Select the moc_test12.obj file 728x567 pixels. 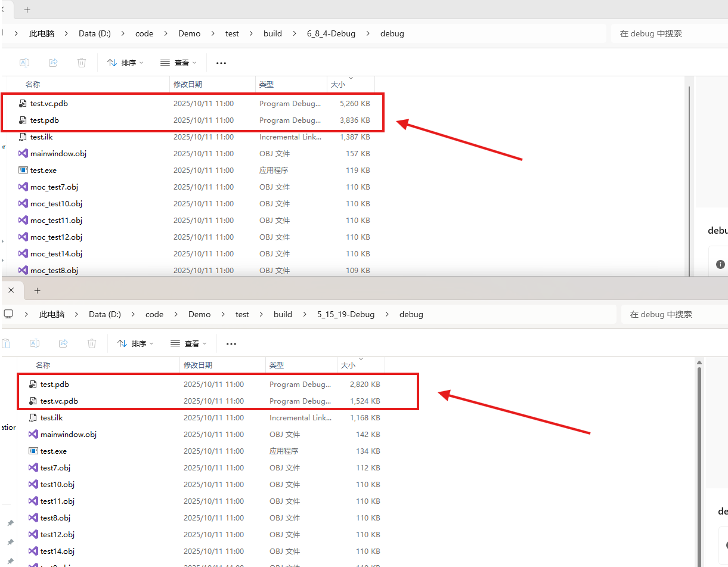[x=56, y=237]
